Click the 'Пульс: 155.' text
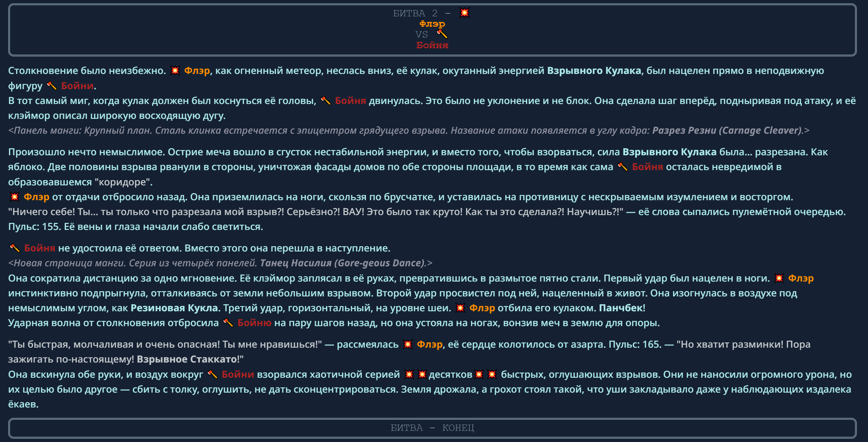 coord(35,227)
